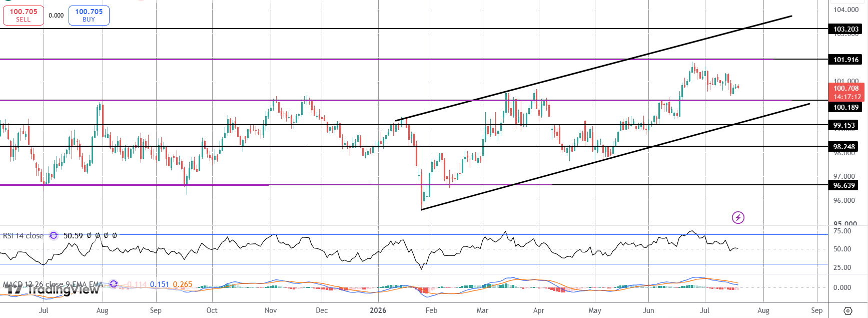
Task: Select the 103.203 price level label
Action: coord(845,29)
